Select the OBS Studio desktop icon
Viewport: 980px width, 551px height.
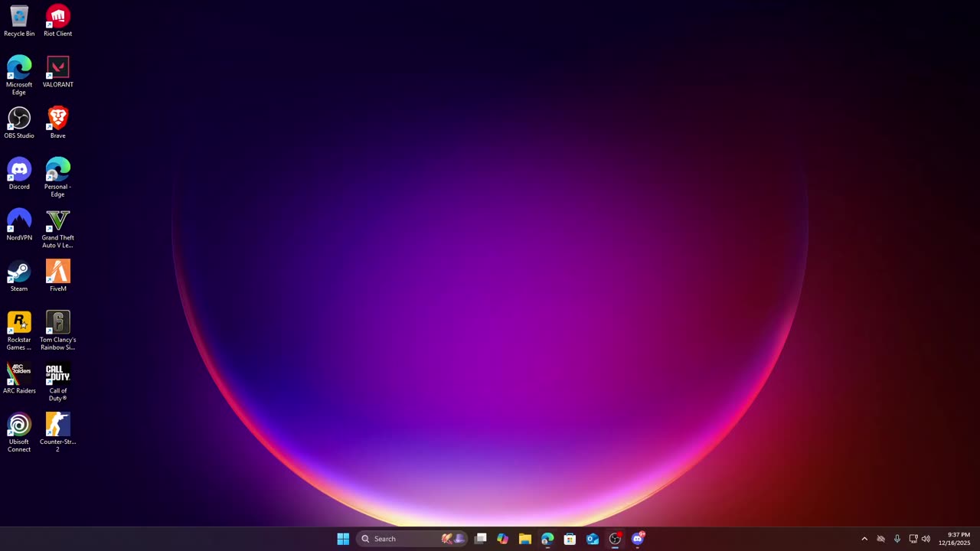(x=19, y=123)
